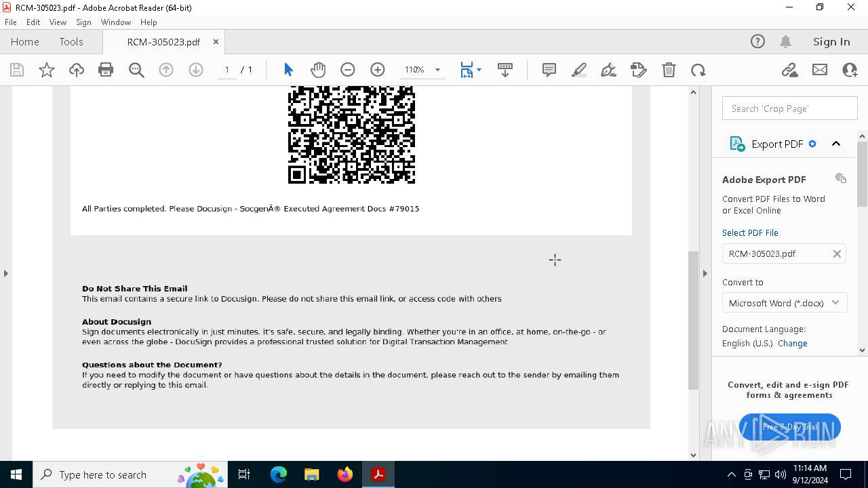Image resolution: width=868 pixels, height=488 pixels.
Task: Share a link to the file
Action: click(789, 70)
